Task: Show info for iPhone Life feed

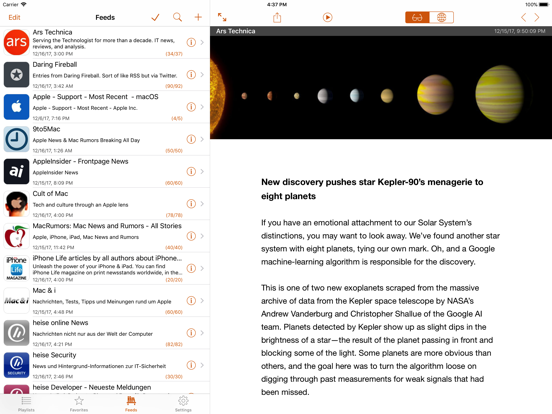Action: [x=191, y=268]
